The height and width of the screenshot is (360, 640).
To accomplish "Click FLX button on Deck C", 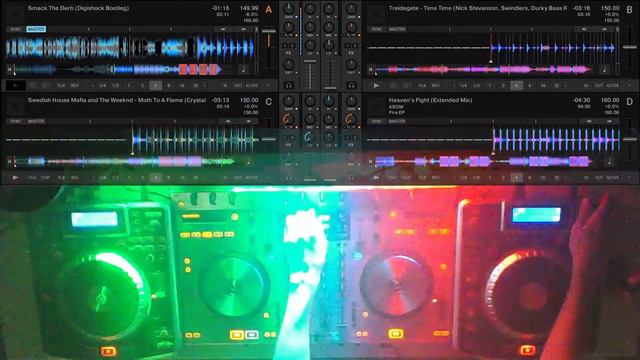I will coord(61,178).
